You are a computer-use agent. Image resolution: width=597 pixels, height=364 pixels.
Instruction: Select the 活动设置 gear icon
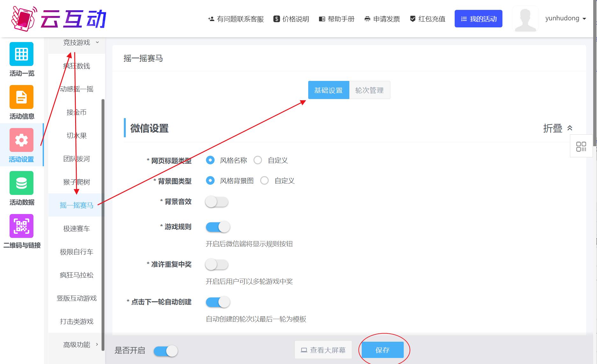click(21, 140)
